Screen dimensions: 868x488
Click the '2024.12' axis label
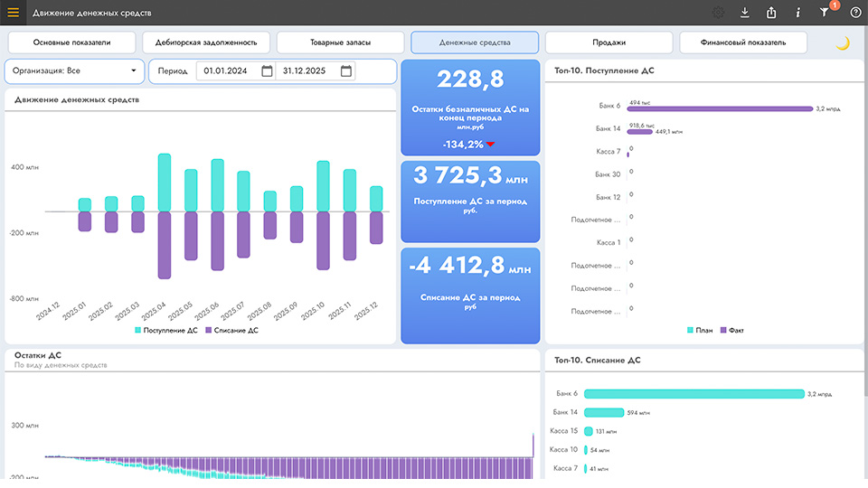coord(48,311)
